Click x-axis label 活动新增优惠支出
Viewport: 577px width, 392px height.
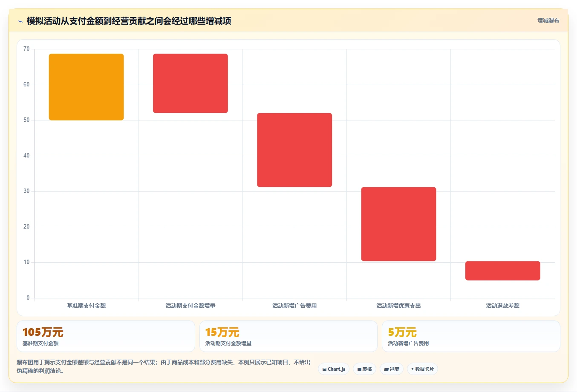[x=398, y=306]
